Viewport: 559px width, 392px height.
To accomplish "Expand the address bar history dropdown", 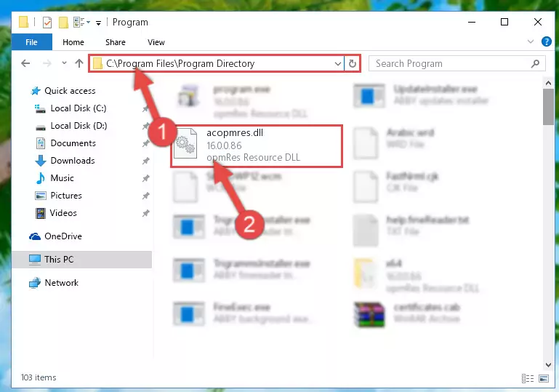I will (337, 64).
